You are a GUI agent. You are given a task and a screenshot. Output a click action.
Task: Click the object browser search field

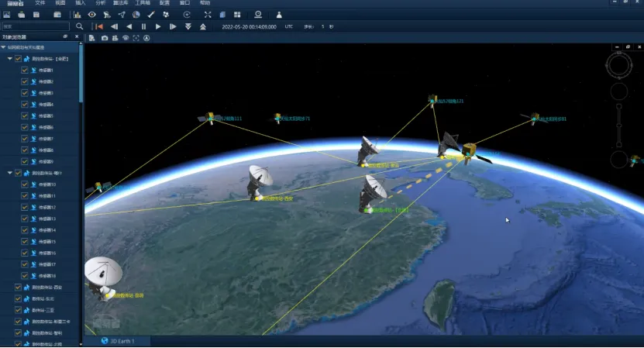click(35, 26)
